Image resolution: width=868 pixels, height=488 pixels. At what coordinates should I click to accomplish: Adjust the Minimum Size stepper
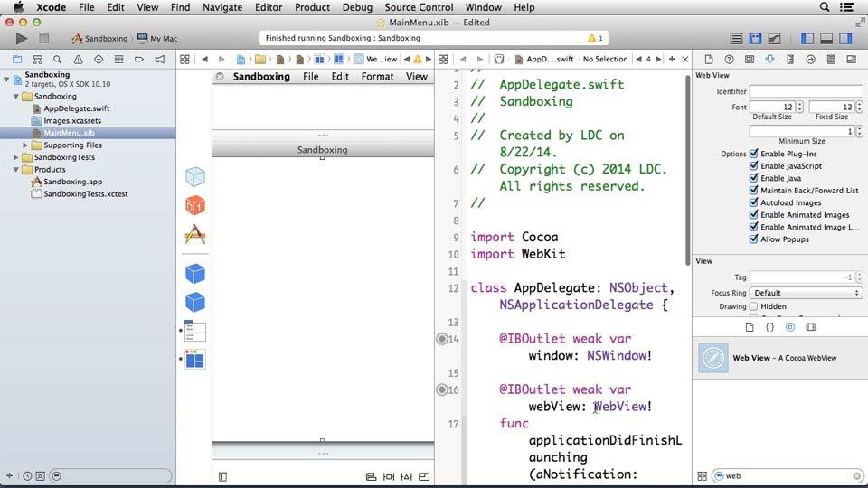pyautogui.click(x=859, y=131)
